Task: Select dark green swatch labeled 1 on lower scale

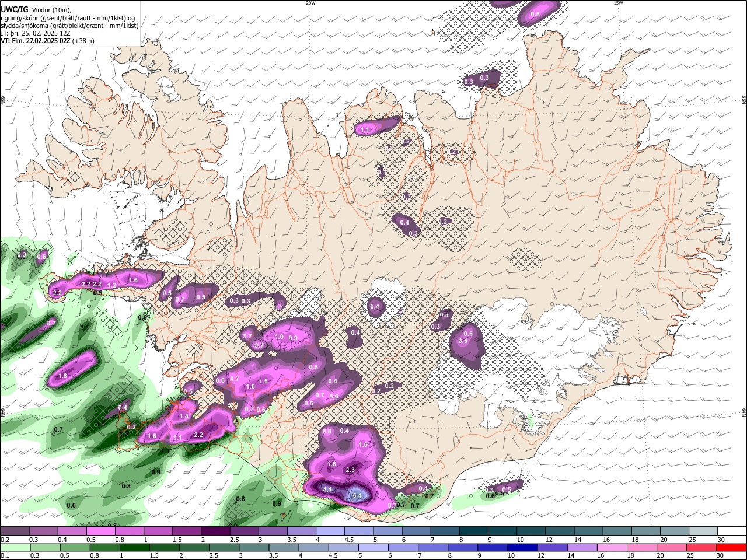Action: click(135, 547)
